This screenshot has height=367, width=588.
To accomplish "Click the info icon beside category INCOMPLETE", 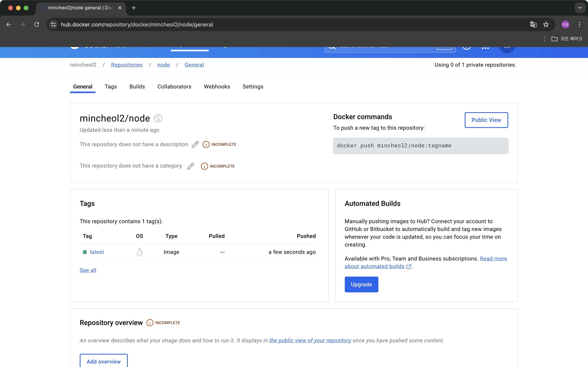I will (204, 166).
